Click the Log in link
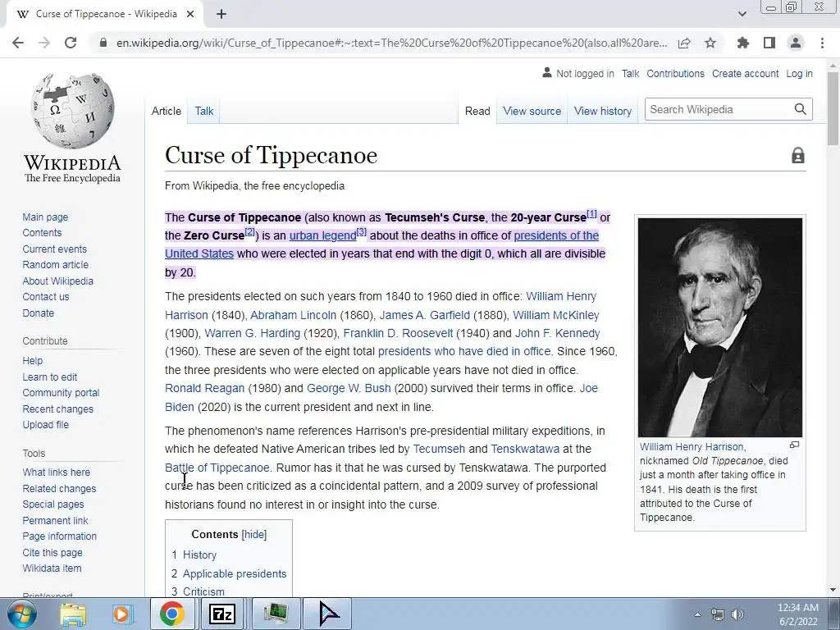The image size is (840, 630). point(799,73)
